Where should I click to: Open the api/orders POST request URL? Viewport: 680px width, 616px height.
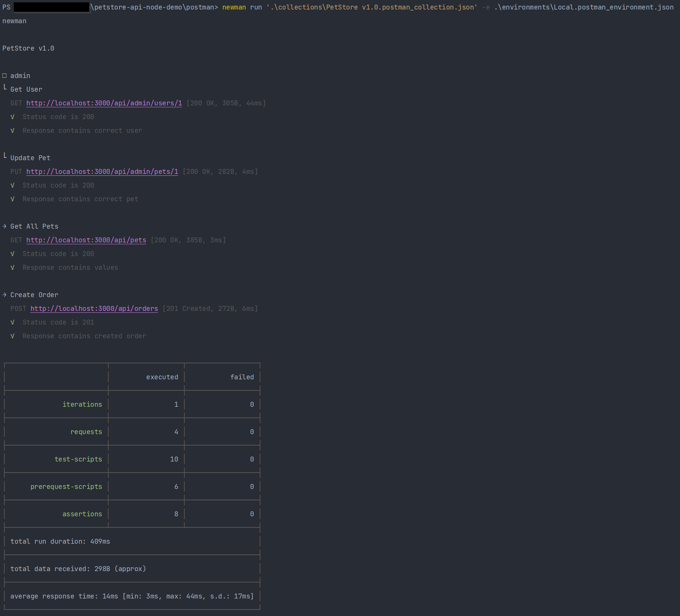pos(94,309)
